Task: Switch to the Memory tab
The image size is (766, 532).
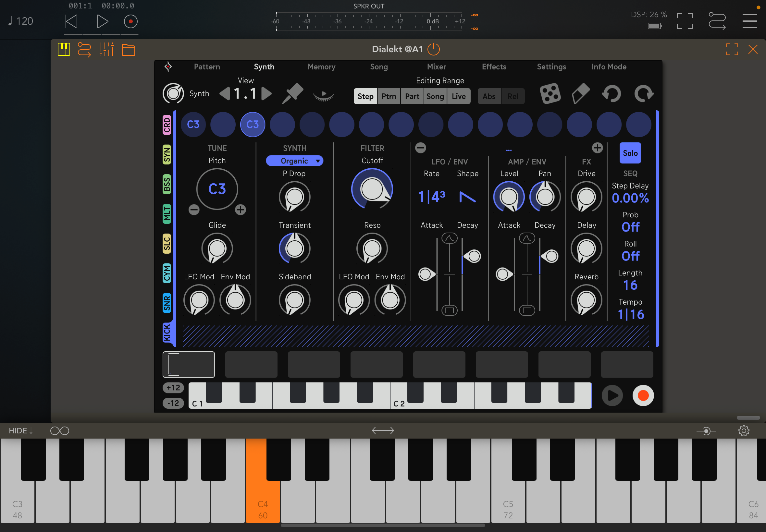Action: coord(321,67)
